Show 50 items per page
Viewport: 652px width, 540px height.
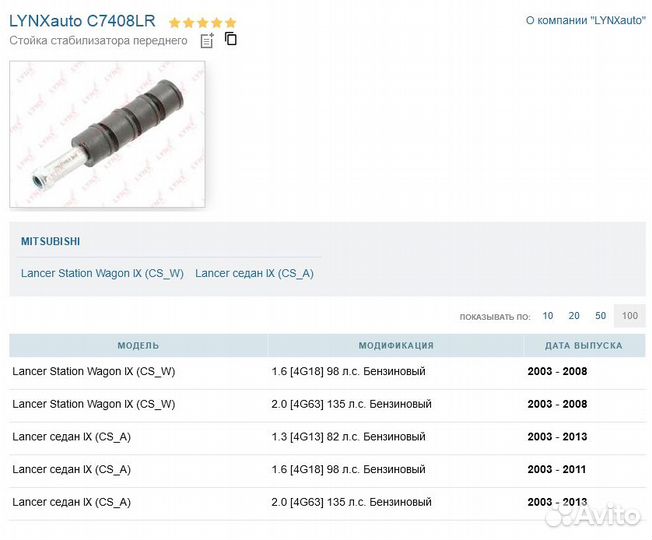click(x=600, y=316)
